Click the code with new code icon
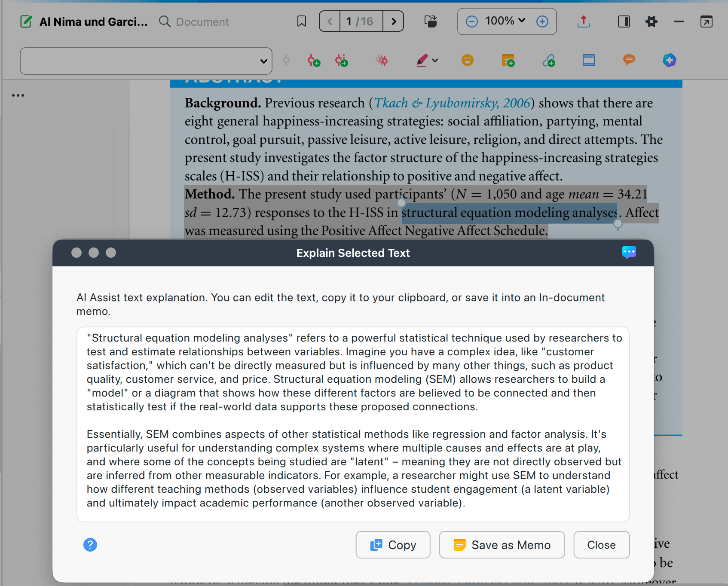The height and width of the screenshot is (586, 728). pos(314,61)
